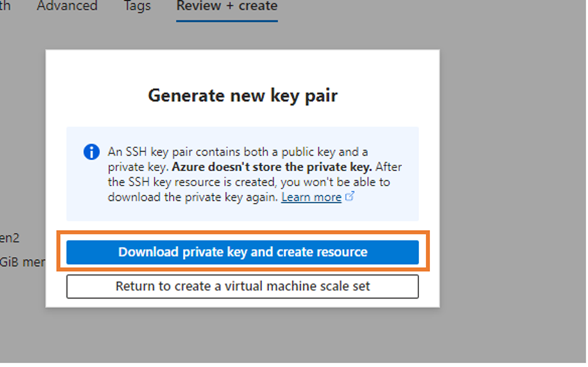Click the partially visible tab left of Advanced
This screenshot has height=367, width=588.
tap(5, 6)
